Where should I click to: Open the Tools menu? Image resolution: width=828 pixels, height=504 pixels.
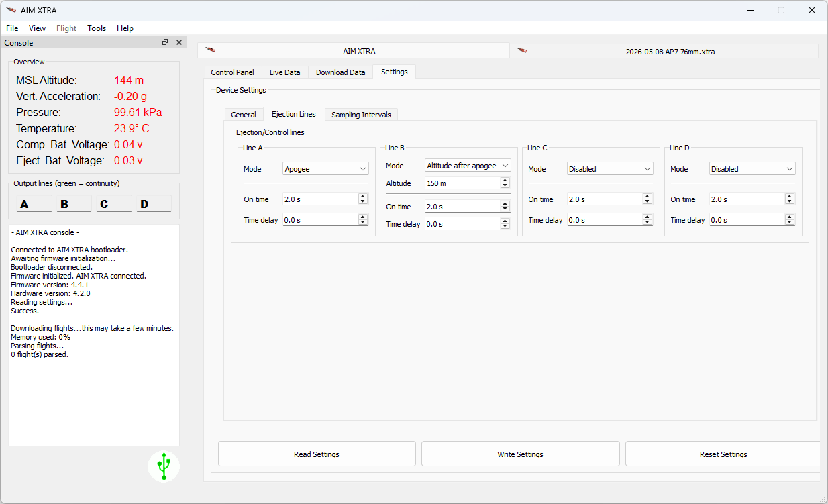point(97,28)
